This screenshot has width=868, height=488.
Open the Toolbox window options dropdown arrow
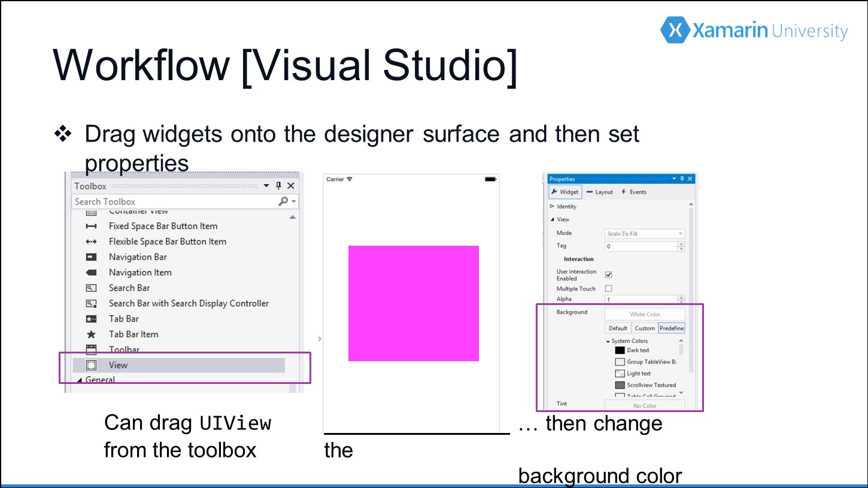pos(266,186)
